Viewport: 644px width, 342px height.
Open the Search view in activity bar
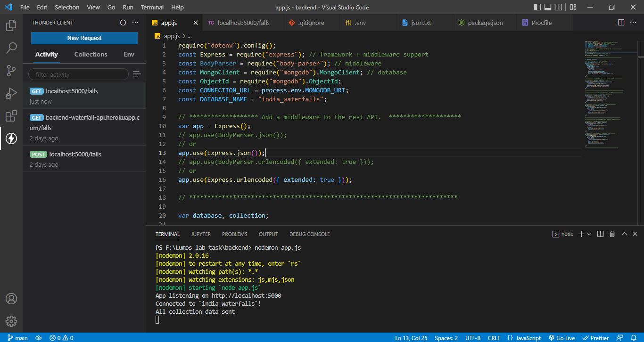point(11,48)
